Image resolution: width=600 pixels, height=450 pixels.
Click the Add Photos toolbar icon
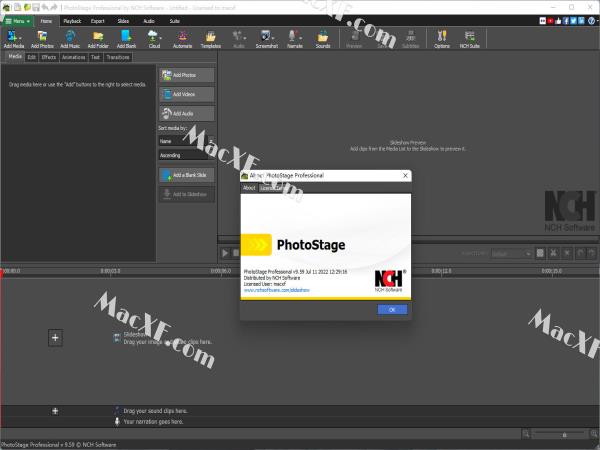click(42, 39)
